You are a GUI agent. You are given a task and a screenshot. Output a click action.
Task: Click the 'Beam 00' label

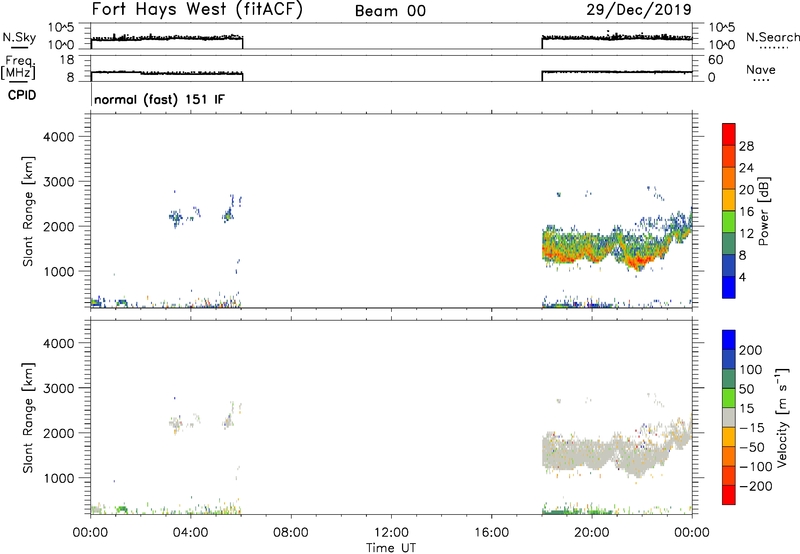pyautogui.click(x=390, y=11)
